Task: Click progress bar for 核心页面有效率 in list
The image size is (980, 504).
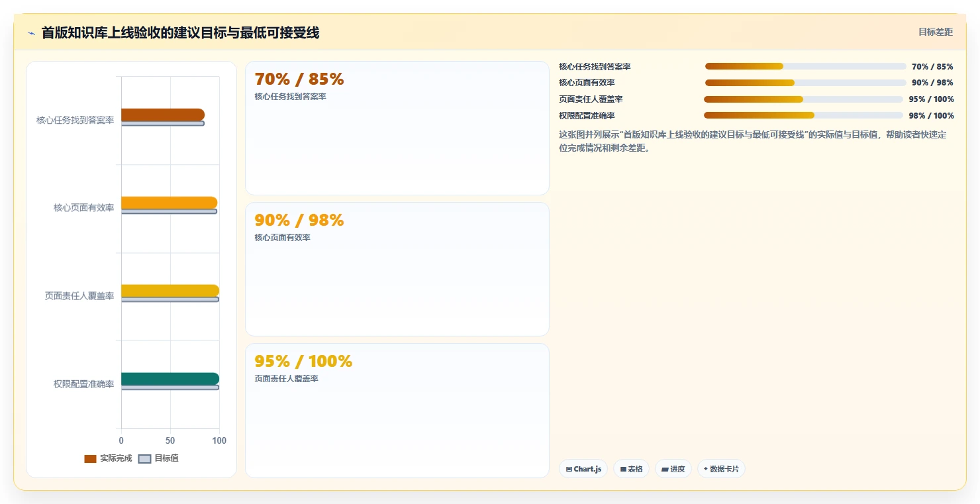Action: (806, 83)
